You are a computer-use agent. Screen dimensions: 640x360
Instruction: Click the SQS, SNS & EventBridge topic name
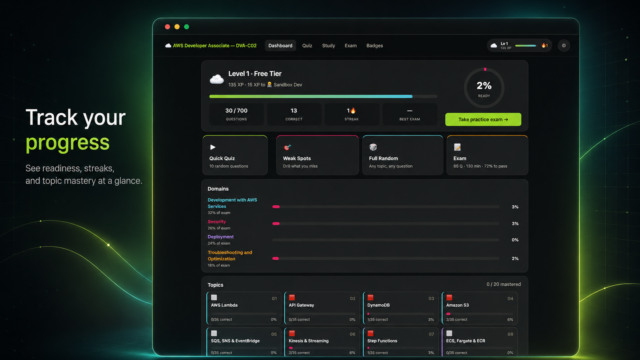click(x=235, y=341)
